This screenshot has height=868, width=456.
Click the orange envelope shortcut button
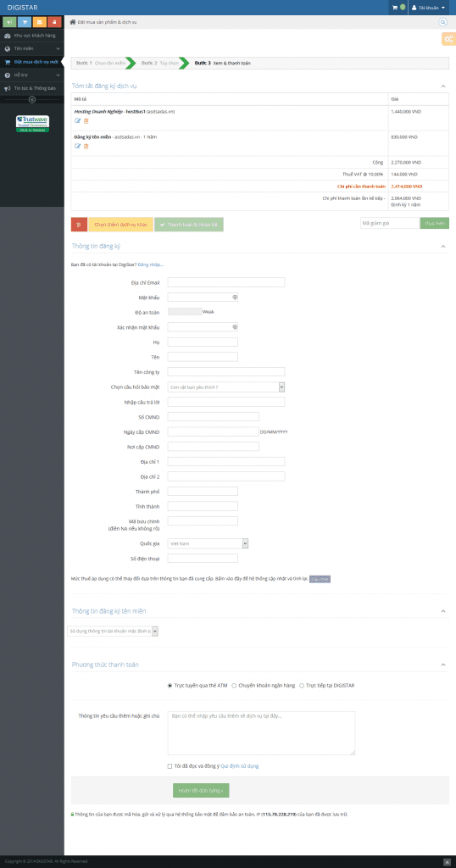[x=40, y=22]
